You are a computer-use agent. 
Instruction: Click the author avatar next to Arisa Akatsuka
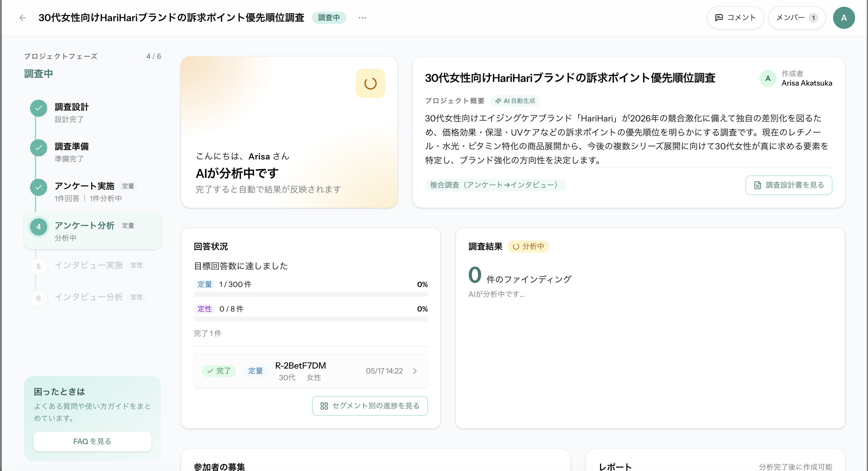tap(768, 78)
